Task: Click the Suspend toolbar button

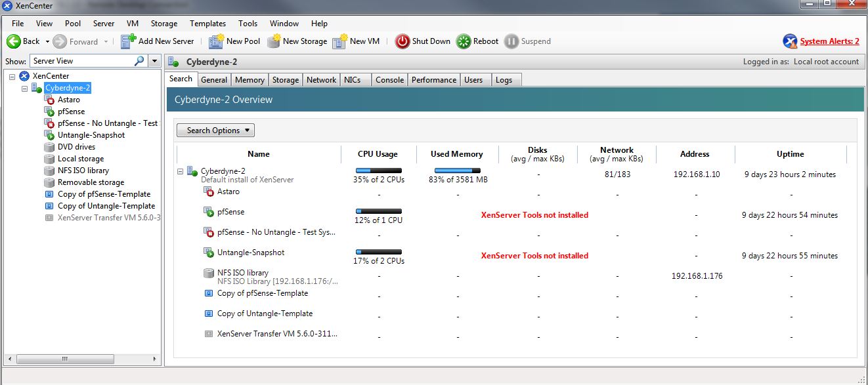Action: 528,41
